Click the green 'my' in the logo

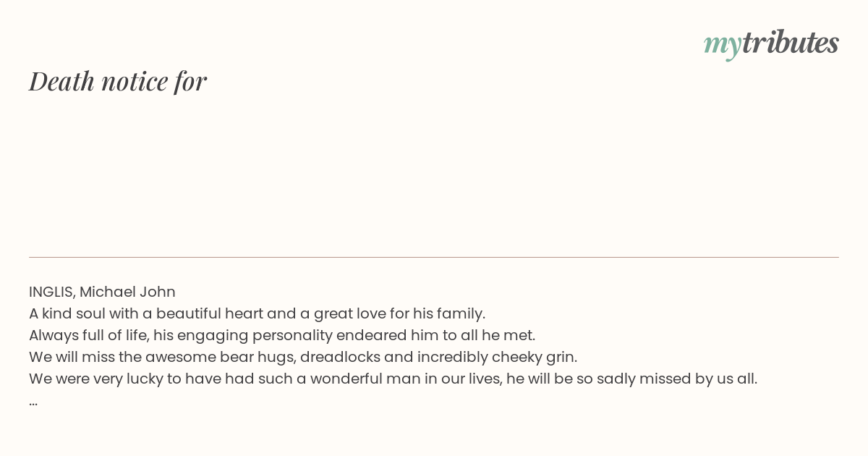(x=722, y=45)
